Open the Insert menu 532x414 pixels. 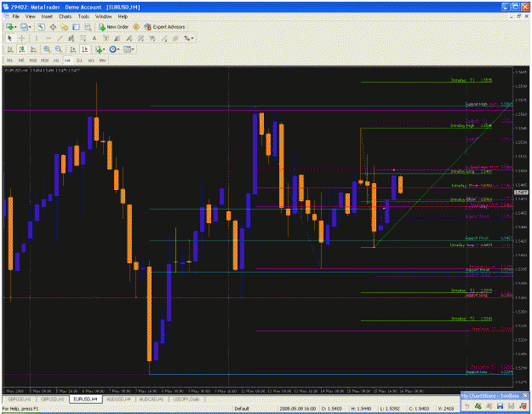[x=47, y=16]
